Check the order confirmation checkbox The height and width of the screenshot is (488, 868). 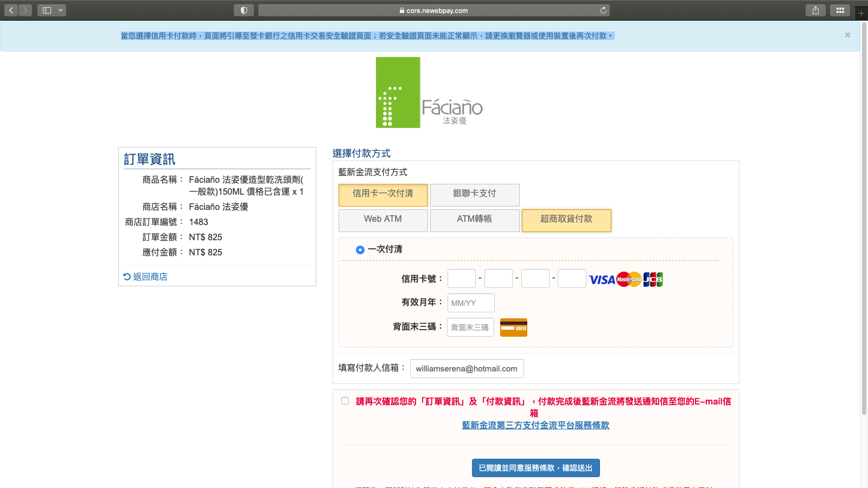[345, 401]
